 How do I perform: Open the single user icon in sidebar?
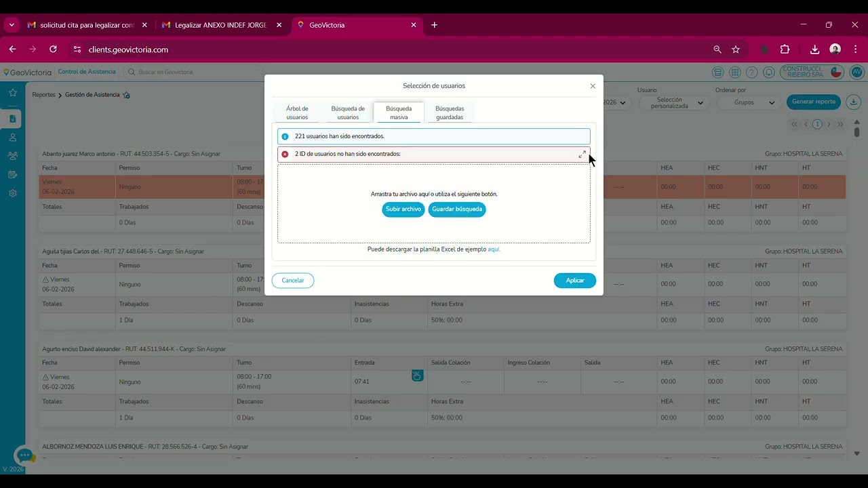click(x=13, y=138)
